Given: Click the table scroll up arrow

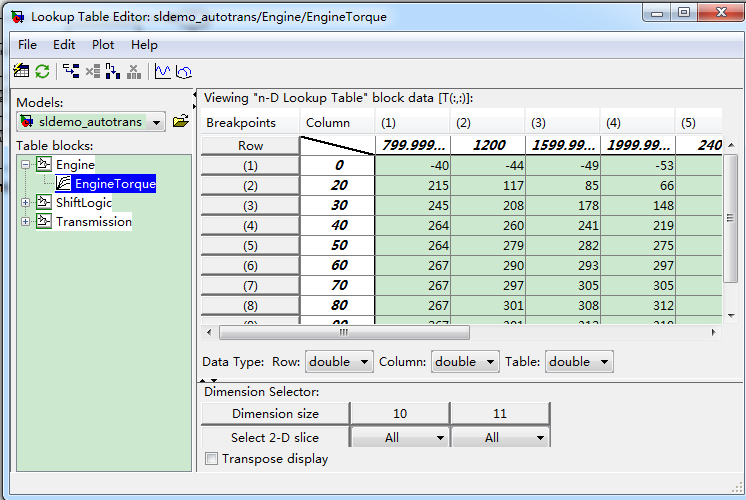Looking at the screenshot, I should point(731,145).
